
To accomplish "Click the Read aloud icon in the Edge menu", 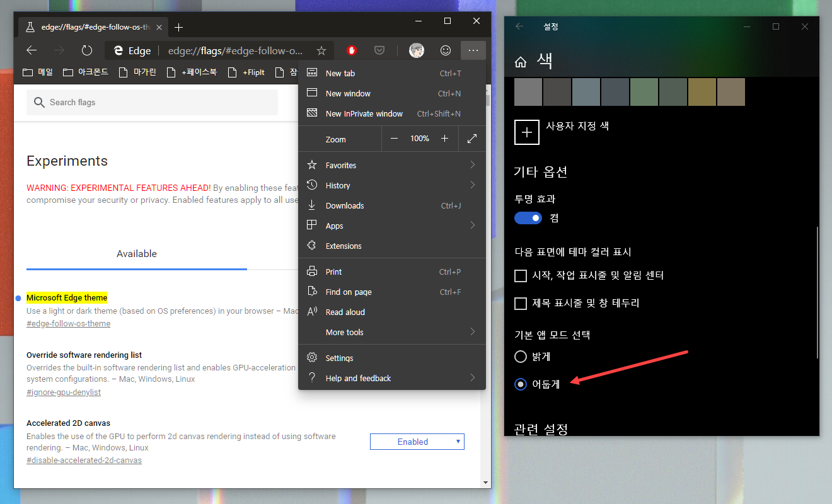I will click(311, 312).
